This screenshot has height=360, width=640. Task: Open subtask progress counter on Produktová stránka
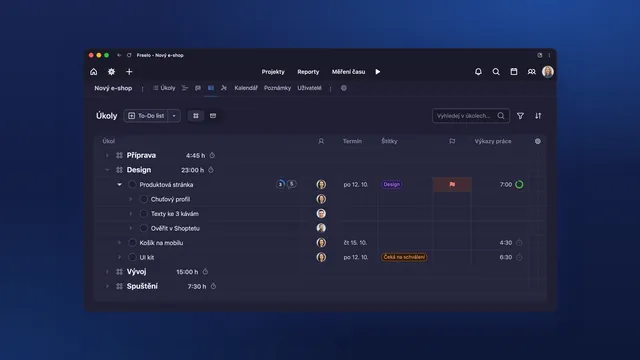point(280,184)
